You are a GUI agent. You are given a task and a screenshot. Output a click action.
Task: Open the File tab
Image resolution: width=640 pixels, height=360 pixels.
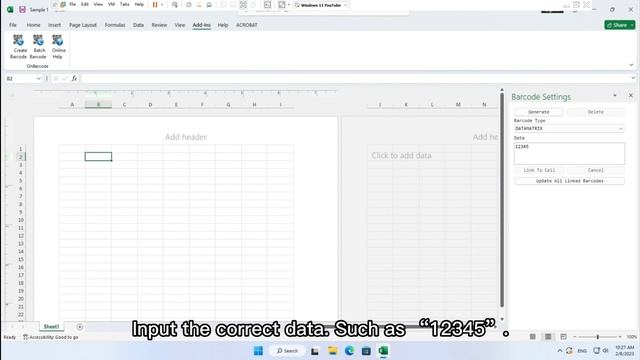(x=13, y=25)
